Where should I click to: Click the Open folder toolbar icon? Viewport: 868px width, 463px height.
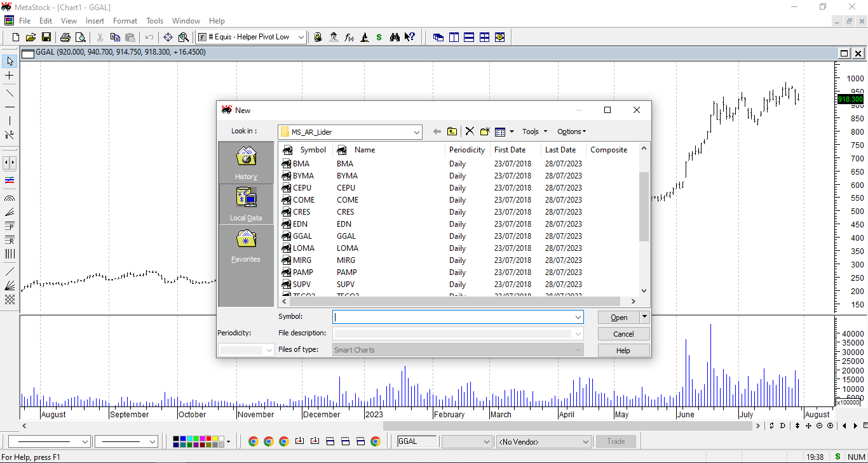pos(31,37)
